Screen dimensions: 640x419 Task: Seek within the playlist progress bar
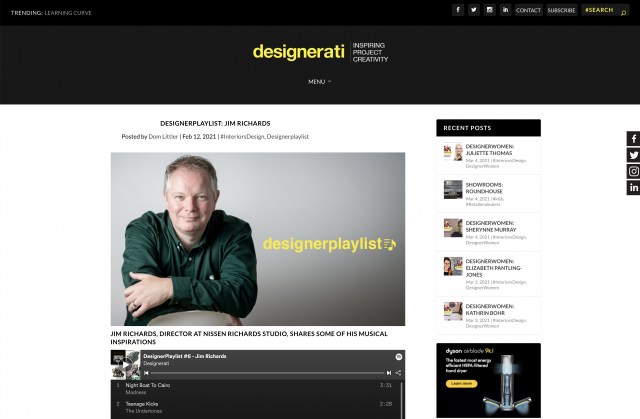point(265,372)
